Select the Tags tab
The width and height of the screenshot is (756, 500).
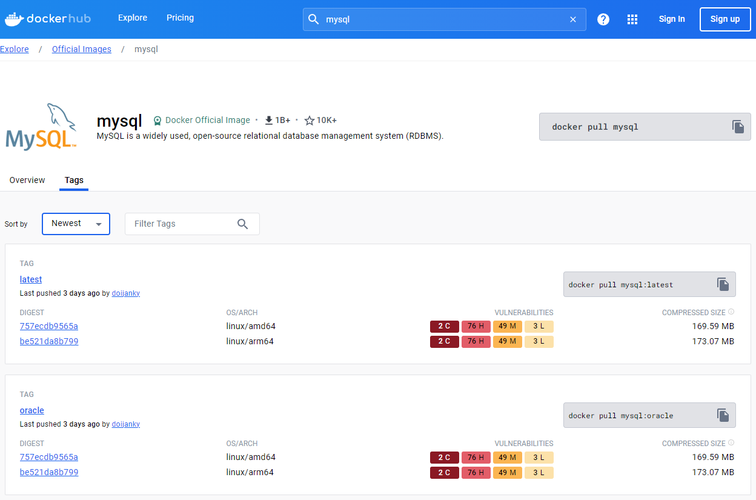click(x=74, y=180)
